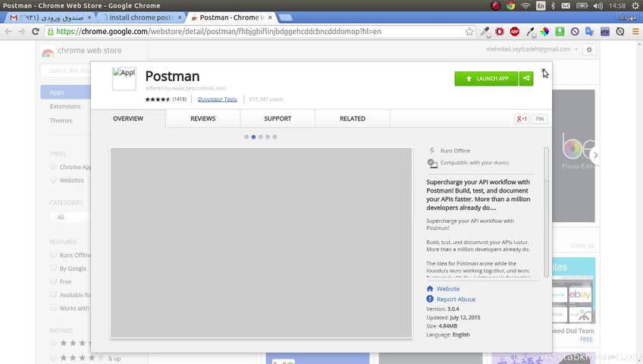Select the last screenshot carousel dot
643x364 pixels.
point(274,137)
